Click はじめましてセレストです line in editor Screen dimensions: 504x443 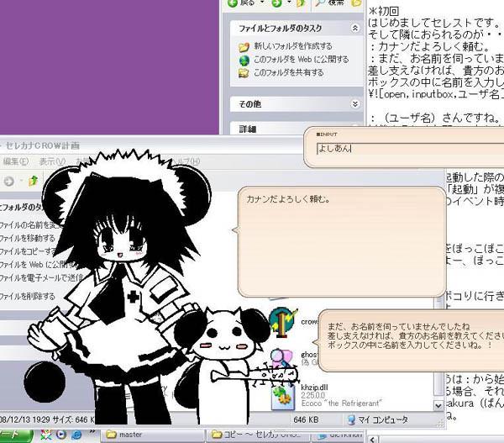(434, 23)
